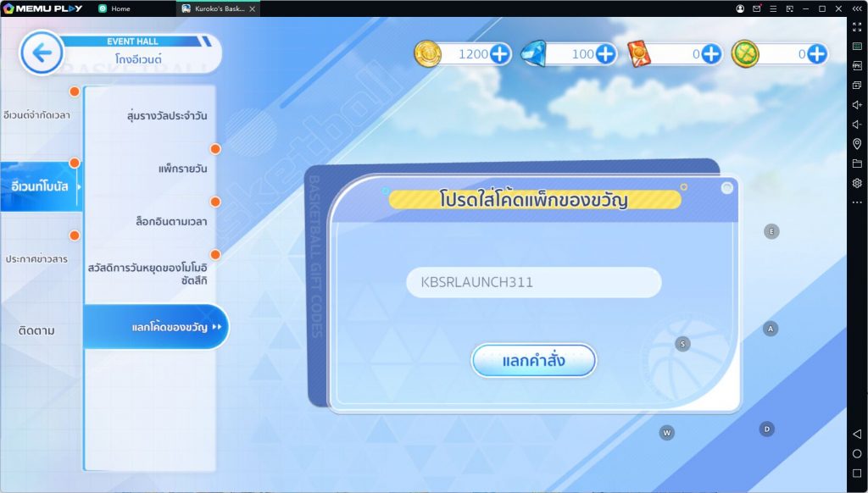This screenshot has height=493, width=868.
Task: Switch to the Home tab
Action: pos(120,8)
